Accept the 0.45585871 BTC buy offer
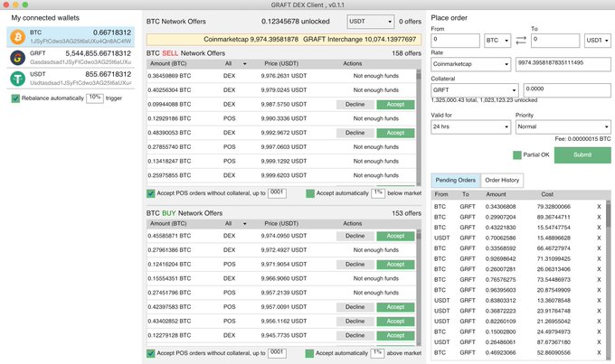615x364 pixels. click(x=395, y=236)
